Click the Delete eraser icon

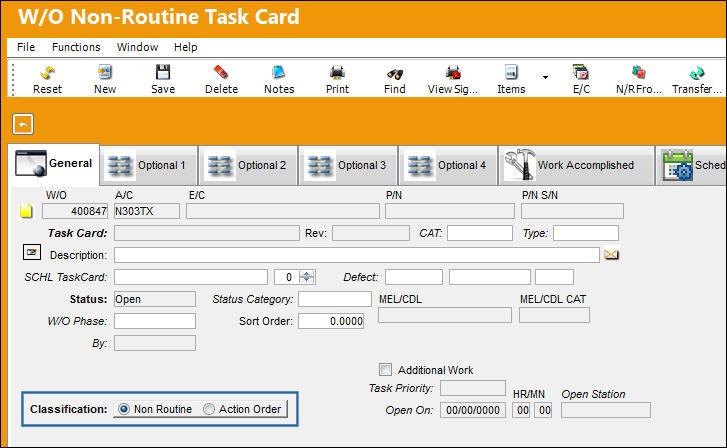221,72
